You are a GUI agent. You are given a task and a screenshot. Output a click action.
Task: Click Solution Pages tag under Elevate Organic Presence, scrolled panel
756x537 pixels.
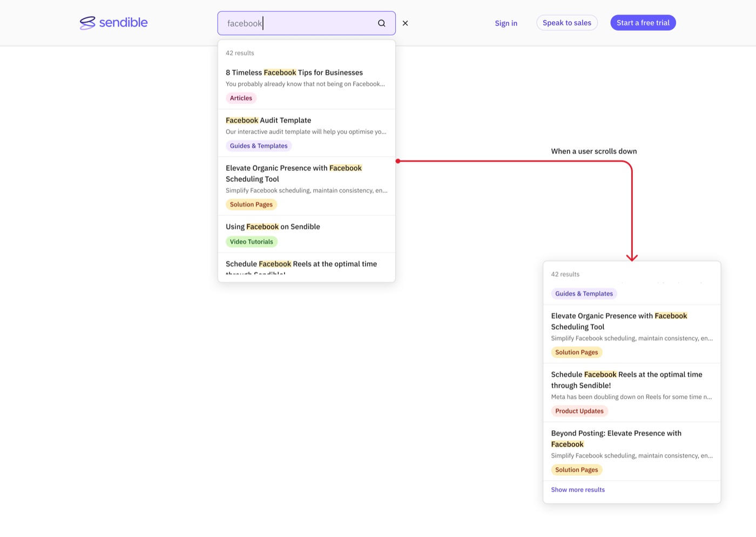tap(577, 352)
